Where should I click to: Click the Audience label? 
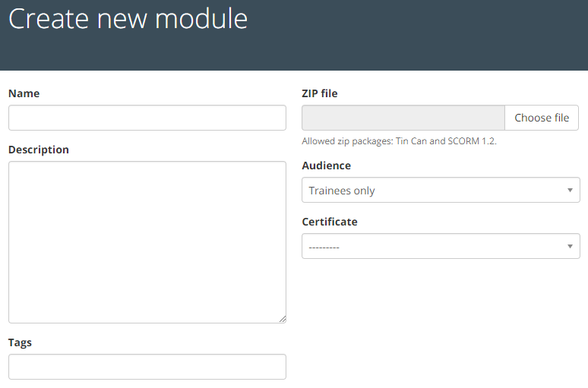pos(326,166)
